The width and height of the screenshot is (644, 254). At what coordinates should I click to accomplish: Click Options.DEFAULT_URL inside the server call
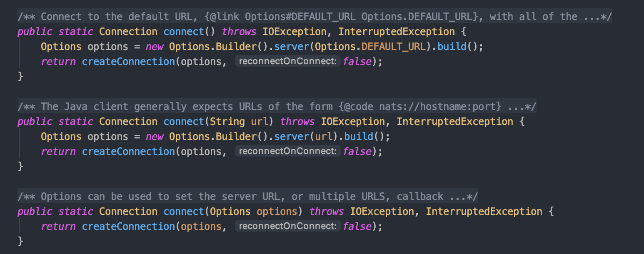point(371,47)
